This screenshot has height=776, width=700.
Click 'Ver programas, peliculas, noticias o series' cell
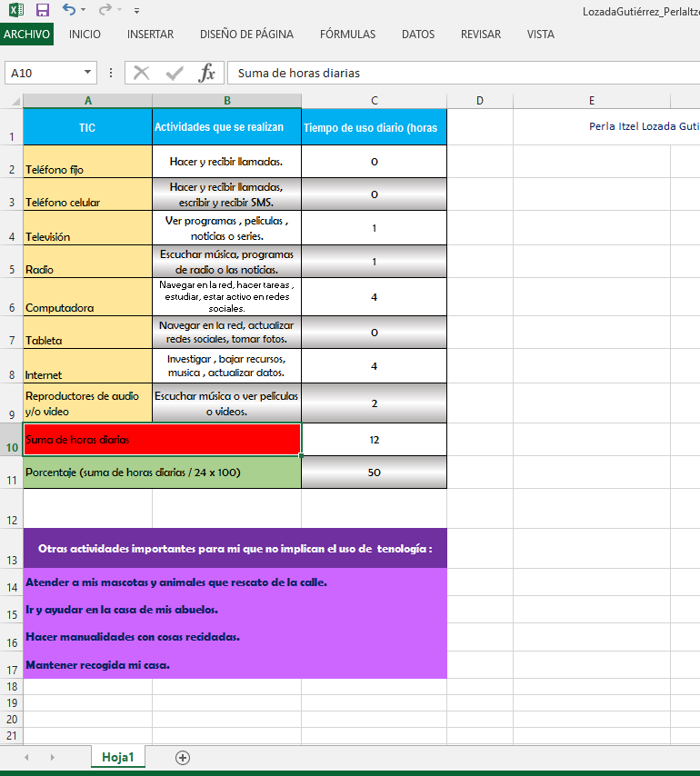[x=226, y=228]
